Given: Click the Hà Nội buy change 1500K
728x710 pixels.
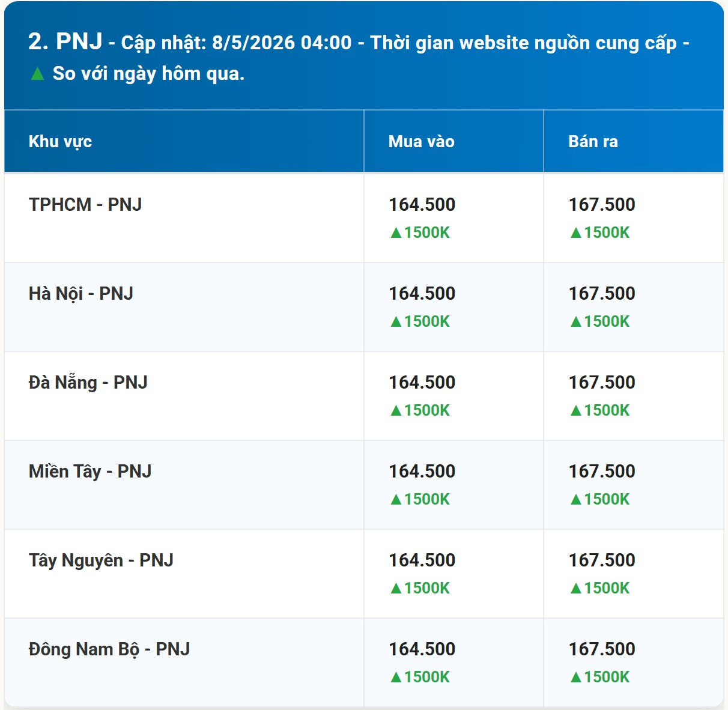Looking at the screenshot, I should 420,321.
